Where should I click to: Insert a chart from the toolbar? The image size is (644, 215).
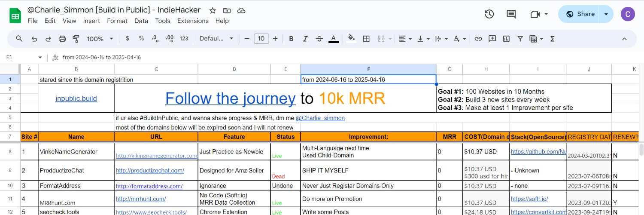(506, 39)
